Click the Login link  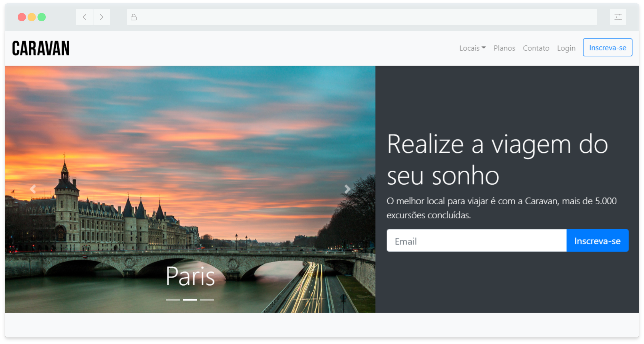click(566, 48)
